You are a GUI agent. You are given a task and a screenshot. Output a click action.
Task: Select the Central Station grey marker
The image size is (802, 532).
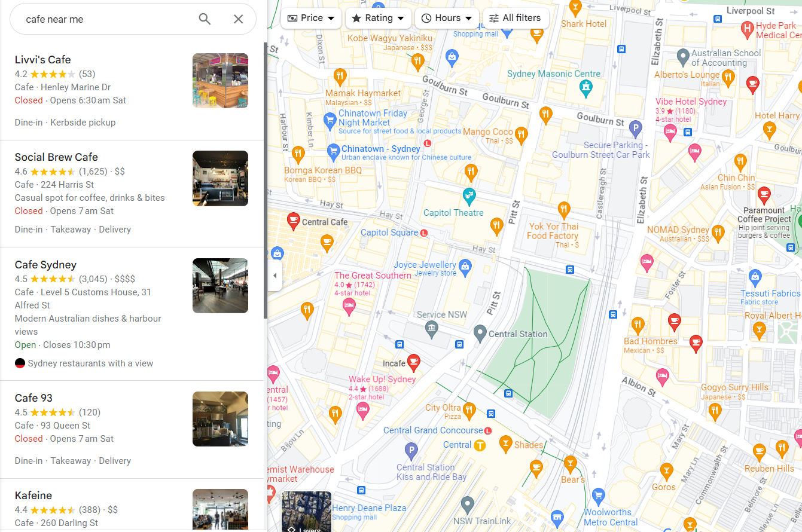(x=480, y=334)
